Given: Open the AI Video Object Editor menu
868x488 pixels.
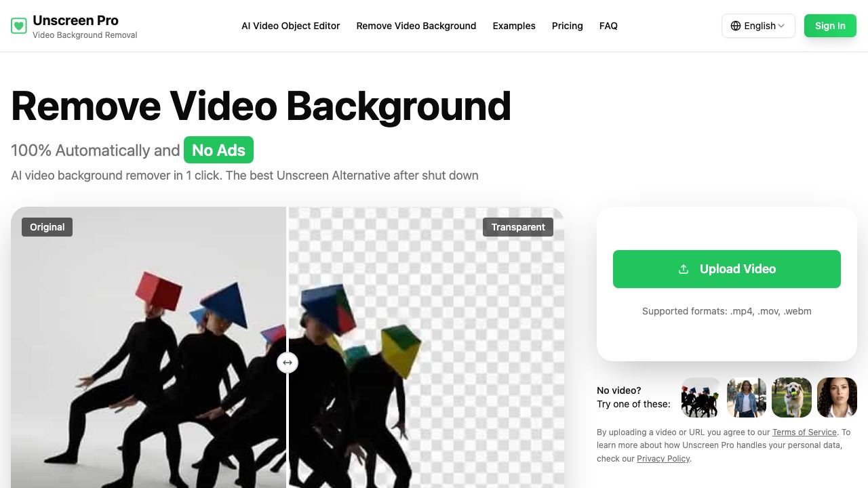Looking at the screenshot, I should pyautogui.click(x=291, y=26).
